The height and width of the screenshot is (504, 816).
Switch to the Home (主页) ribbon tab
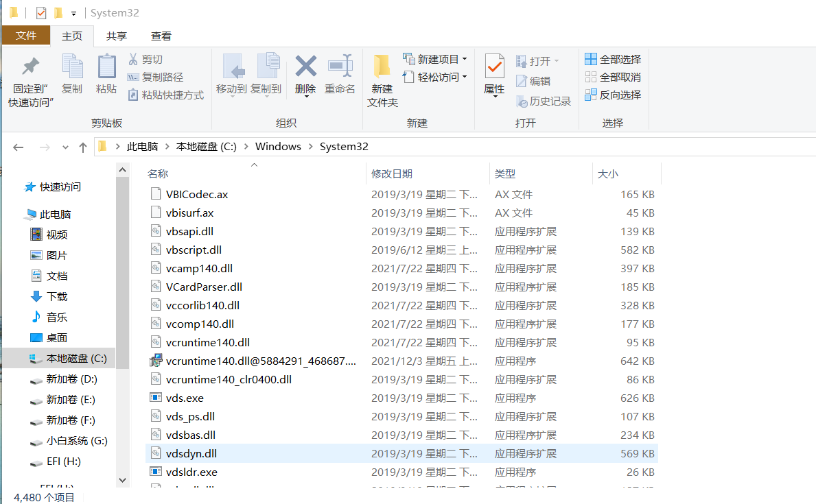click(x=72, y=36)
